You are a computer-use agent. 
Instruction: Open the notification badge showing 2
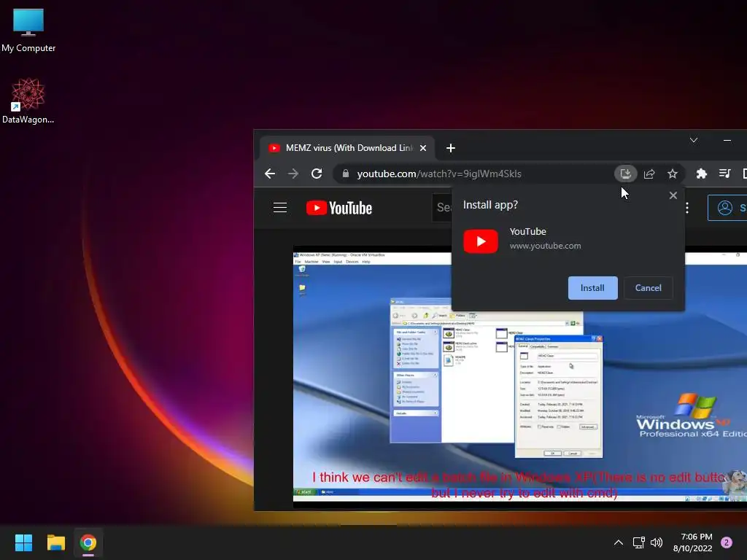click(x=727, y=542)
